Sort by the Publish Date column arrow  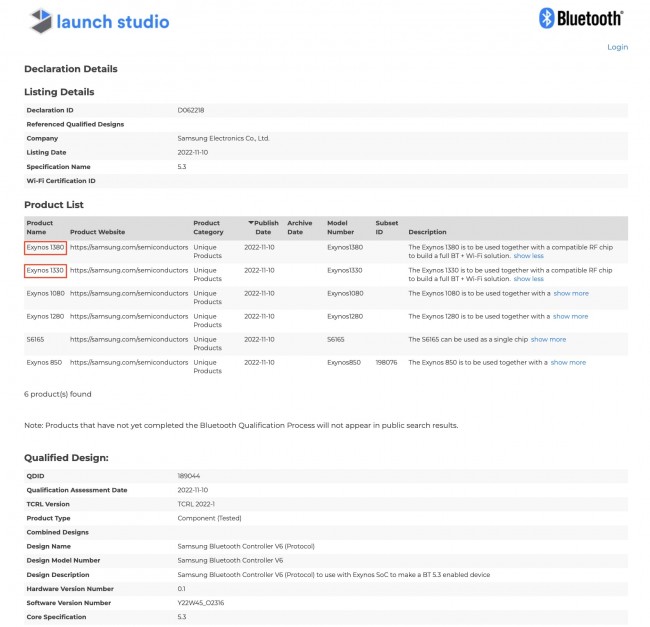pos(251,223)
